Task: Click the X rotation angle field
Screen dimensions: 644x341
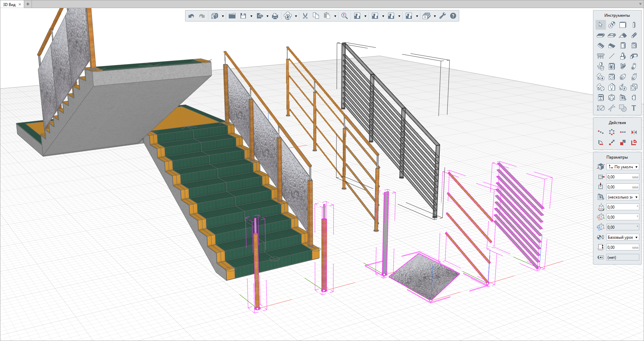Action: point(623,217)
